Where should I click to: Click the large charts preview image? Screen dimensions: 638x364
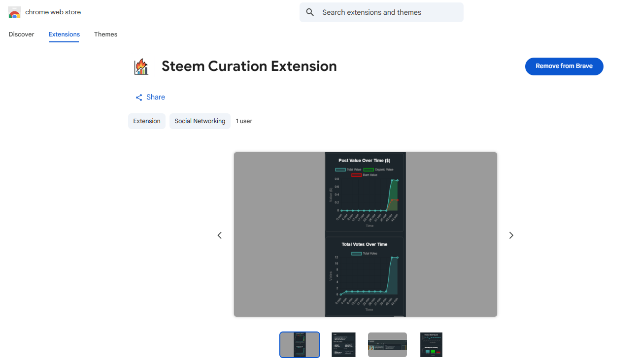coord(366,234)
